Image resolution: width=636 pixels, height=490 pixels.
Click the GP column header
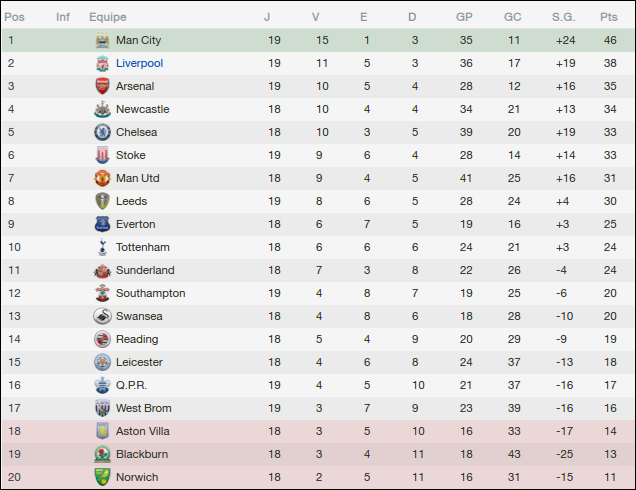pos(464,17)
